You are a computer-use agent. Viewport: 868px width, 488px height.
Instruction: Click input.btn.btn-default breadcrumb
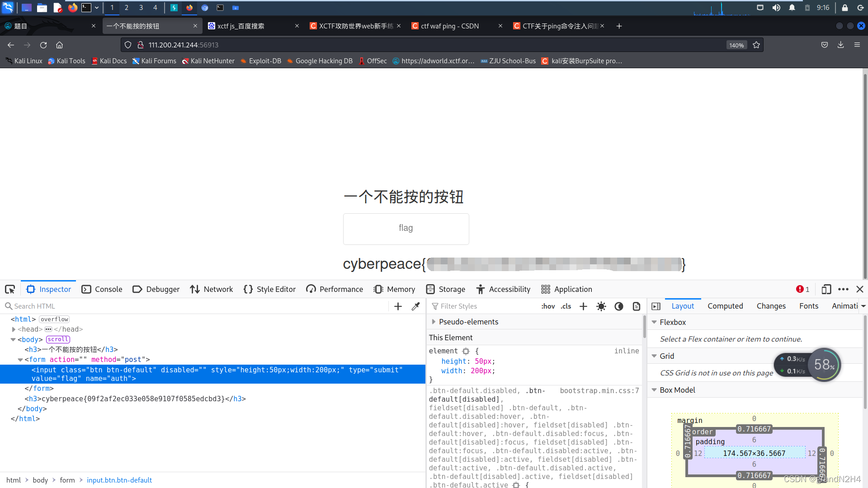(119, 480)
